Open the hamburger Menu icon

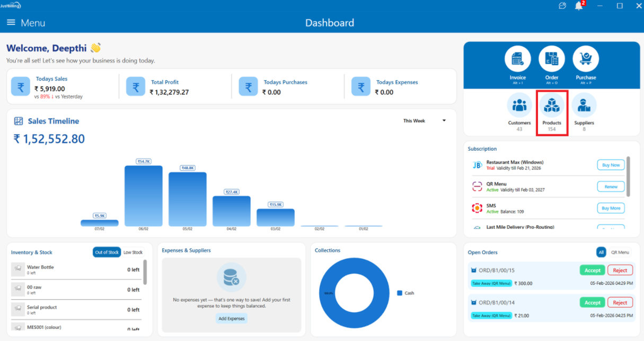tap(11, 22)
